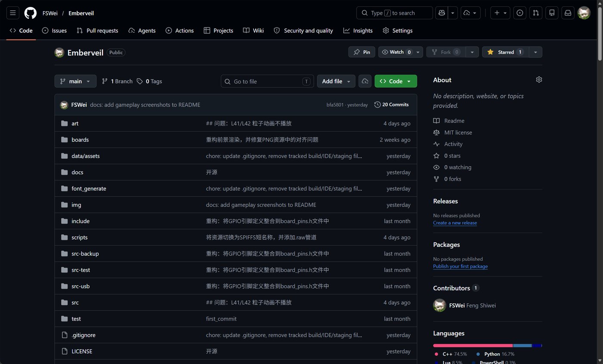Open the .gitignore file
Viewport: 603px width, 364px height.
tap(84, 335)
